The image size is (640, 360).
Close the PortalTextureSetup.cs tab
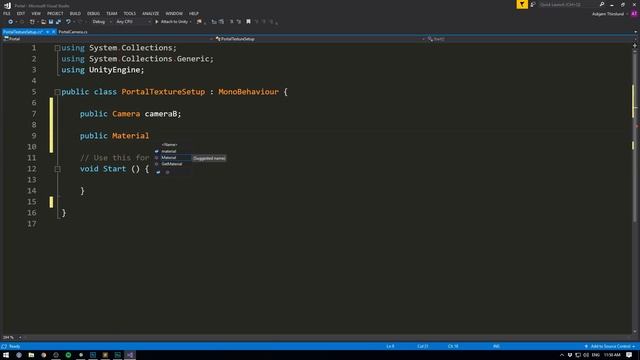[x=53, y=32]
